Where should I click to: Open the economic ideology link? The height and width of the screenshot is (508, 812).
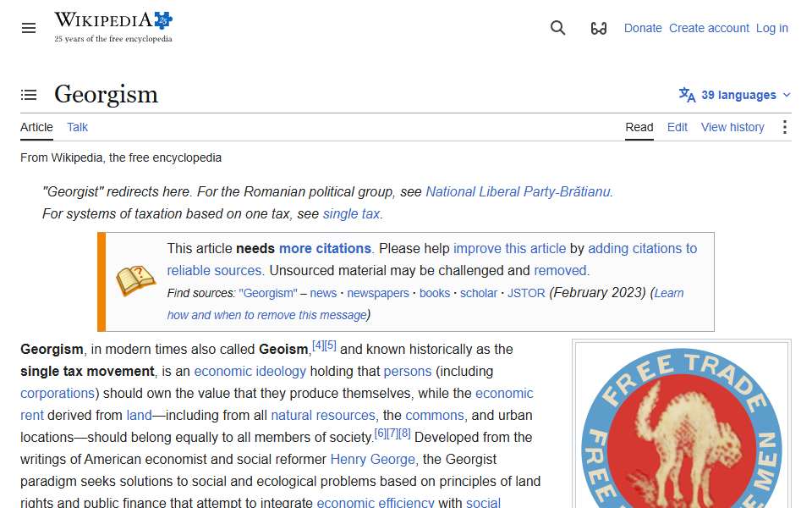(250, 371)
